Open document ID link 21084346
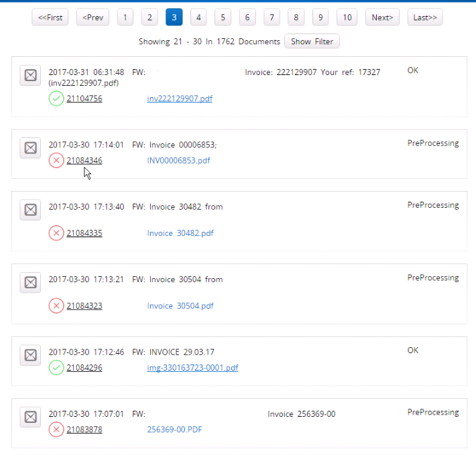 pyautogui.click(x=84, y=161)
